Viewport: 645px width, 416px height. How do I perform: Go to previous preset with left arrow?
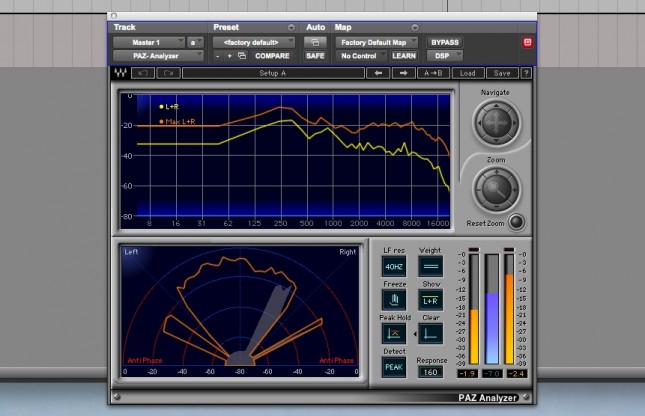(x=378, y=73)
